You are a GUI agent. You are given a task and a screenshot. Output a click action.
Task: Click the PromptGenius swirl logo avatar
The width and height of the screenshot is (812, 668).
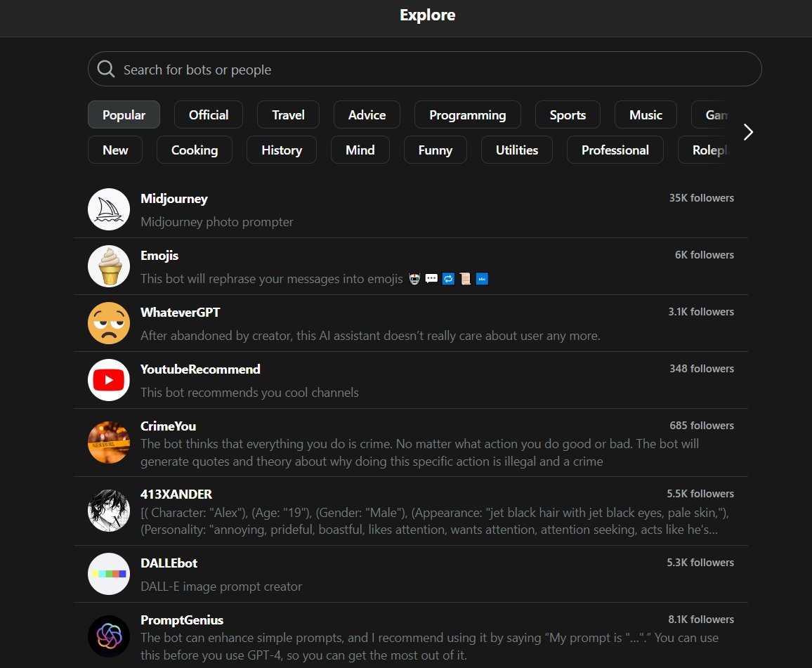[108, 636]
